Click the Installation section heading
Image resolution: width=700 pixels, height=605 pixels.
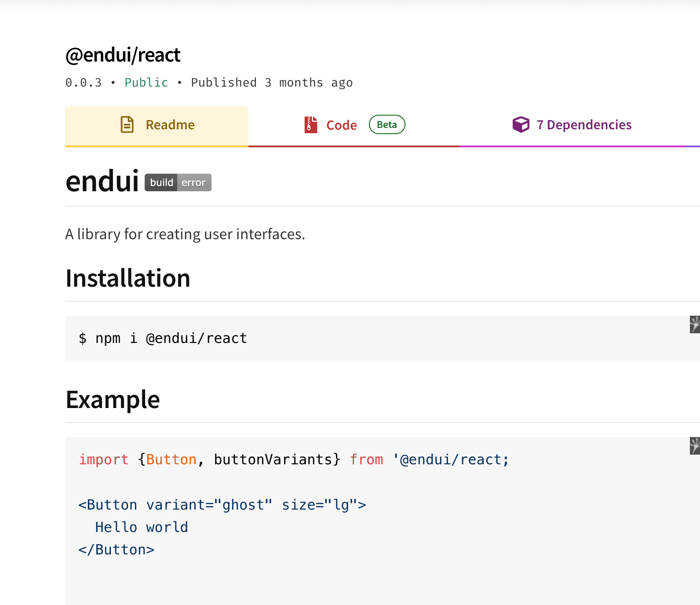tap(128, 278)
